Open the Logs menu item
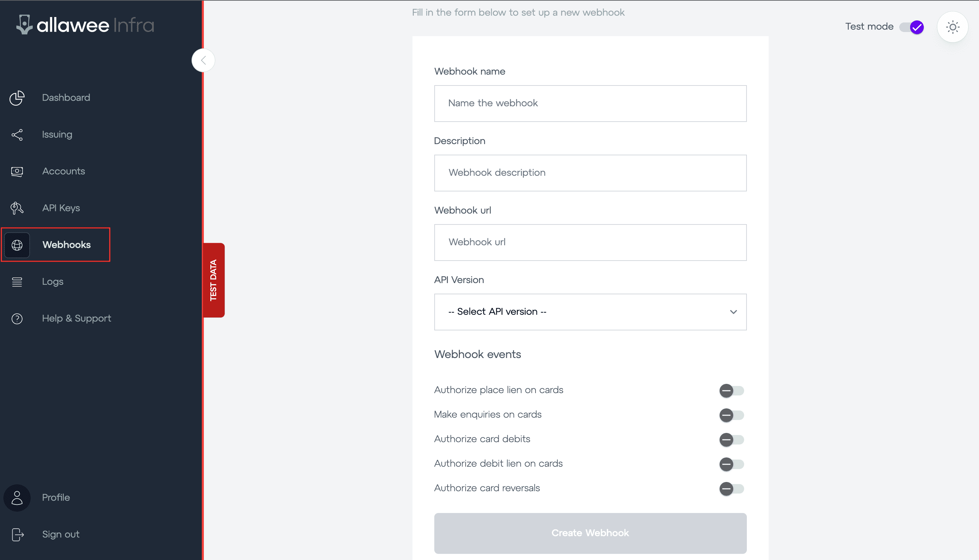Screen dimensions: 979x560 click(x=53, y=282)
